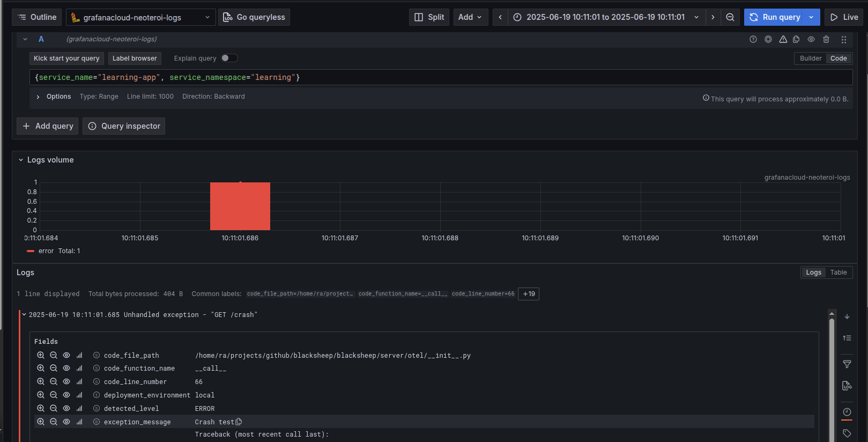Click the logs scrollbar up arrow
This screenshot has width=868, height=442.
click(832, 313)
